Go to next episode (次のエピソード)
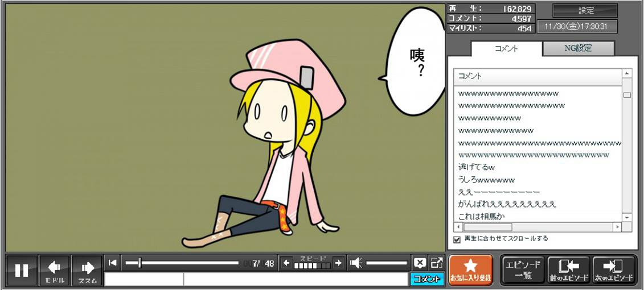644x290 pixels. click(x=614, y=270)
